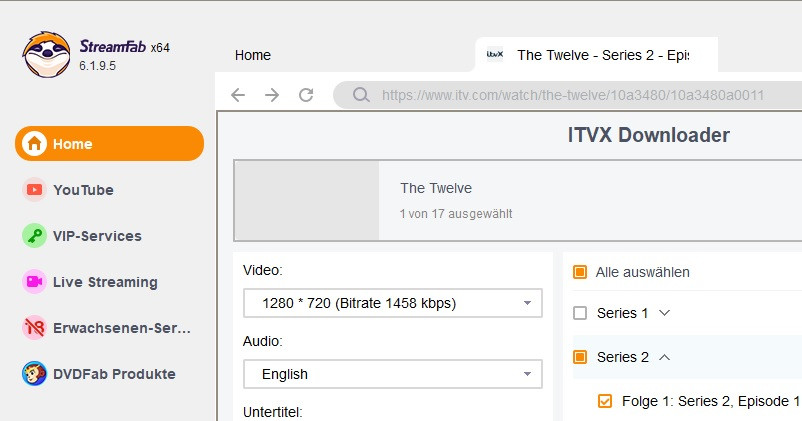Toggle the Alle auswählen checkbox

tap(580, 272)
